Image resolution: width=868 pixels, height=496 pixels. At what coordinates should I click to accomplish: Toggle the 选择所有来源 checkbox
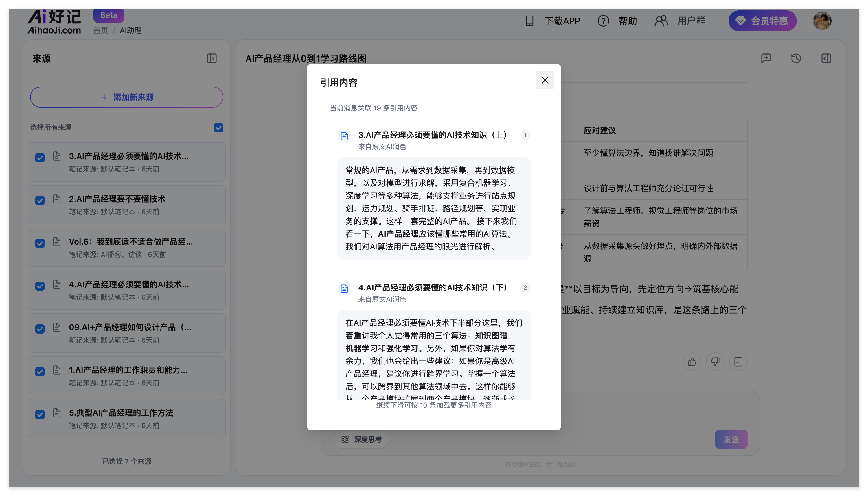218,128
